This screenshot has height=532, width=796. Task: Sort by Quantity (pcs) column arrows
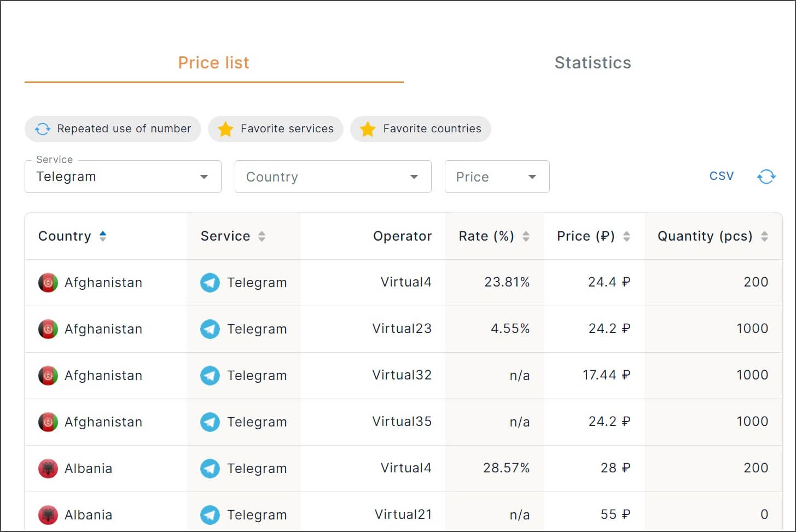point(765,236)
